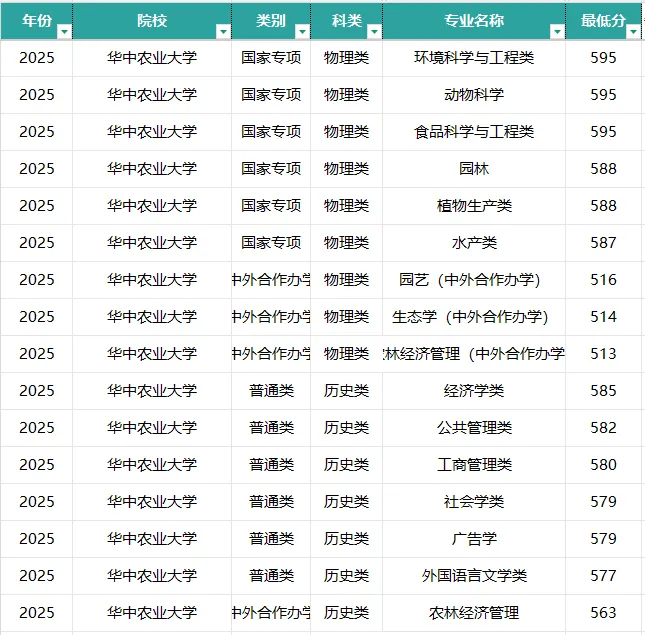This screenshot has height=635, width=645.
Task: Click the 广告学 cell
Action: 474,539
